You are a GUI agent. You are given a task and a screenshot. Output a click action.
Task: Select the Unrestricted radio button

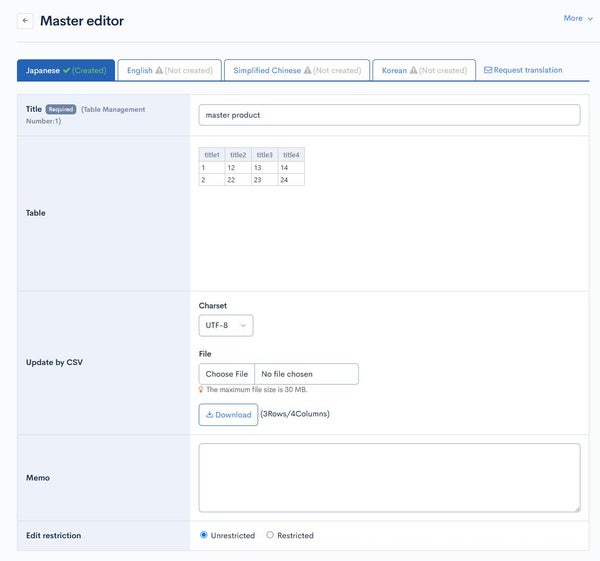204,535
